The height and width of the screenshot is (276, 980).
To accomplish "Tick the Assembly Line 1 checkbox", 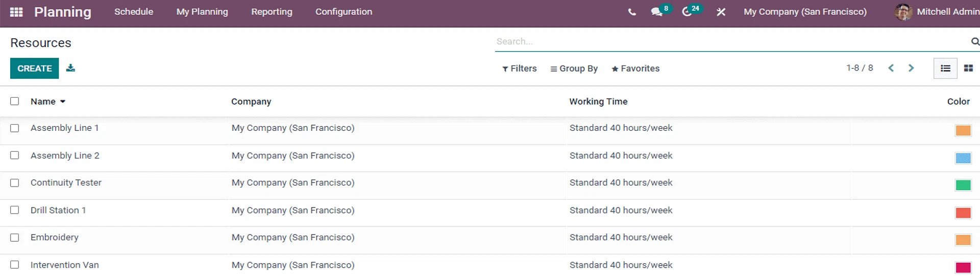I will 15,128.
